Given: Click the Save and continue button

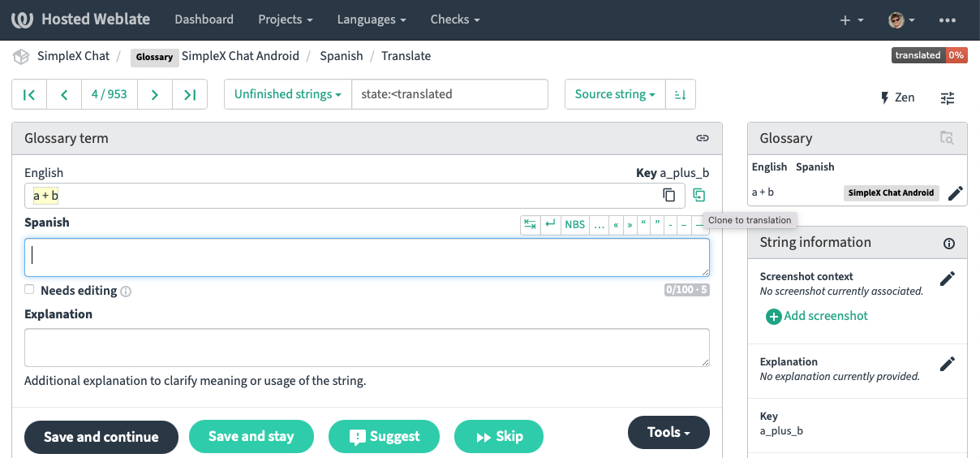Looking at the screenshot, I should 101,437.
